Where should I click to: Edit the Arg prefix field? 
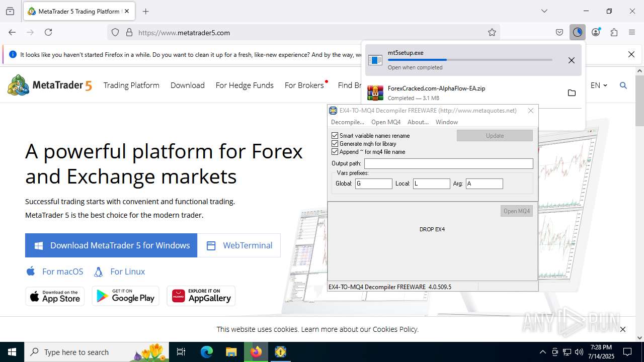coord(484,184)
